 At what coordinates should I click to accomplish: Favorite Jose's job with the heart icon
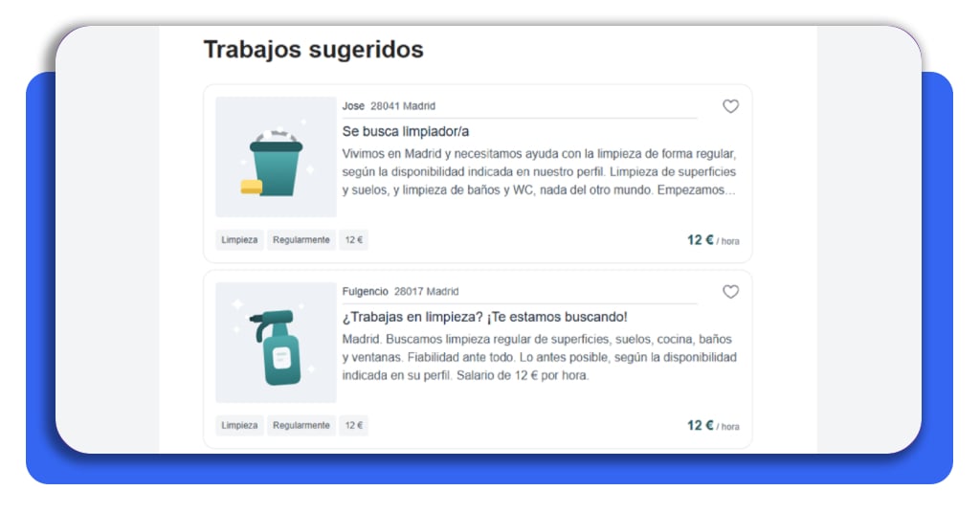[x=730, y=106]
